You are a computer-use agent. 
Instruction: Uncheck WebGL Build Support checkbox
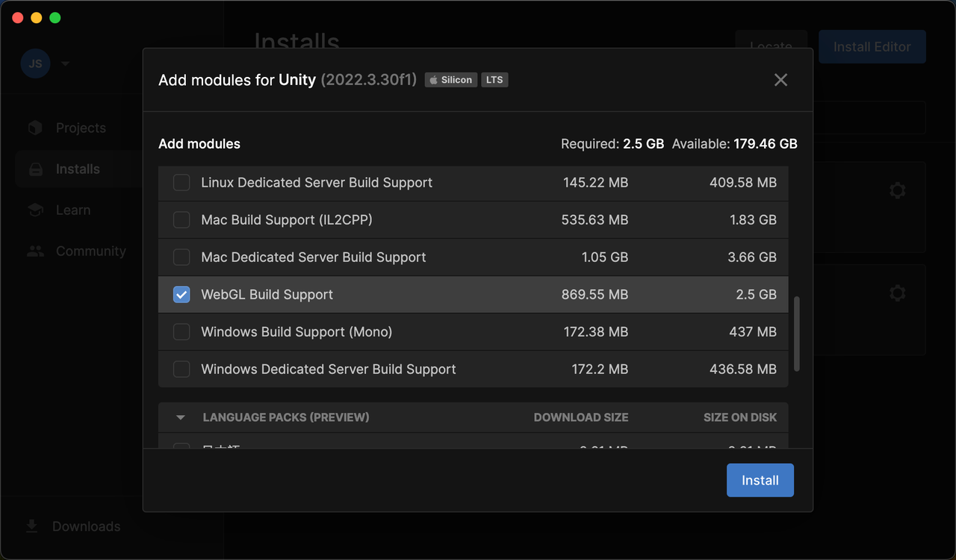tap(181, 294)
